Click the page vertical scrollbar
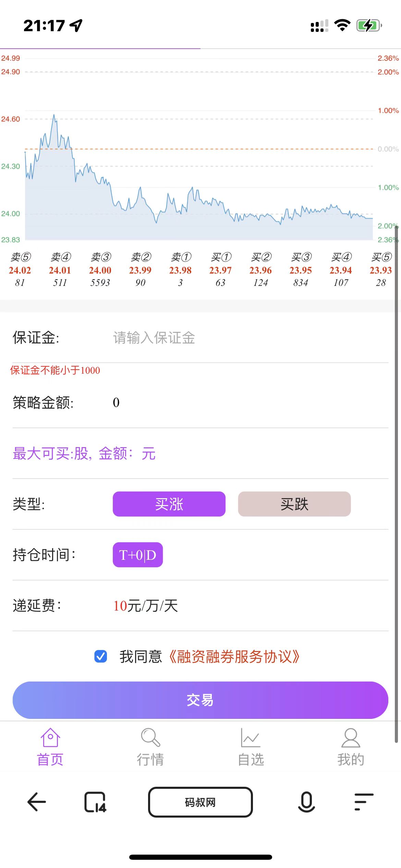This screenshot has width=401, height=868. (x=396, y=480)
